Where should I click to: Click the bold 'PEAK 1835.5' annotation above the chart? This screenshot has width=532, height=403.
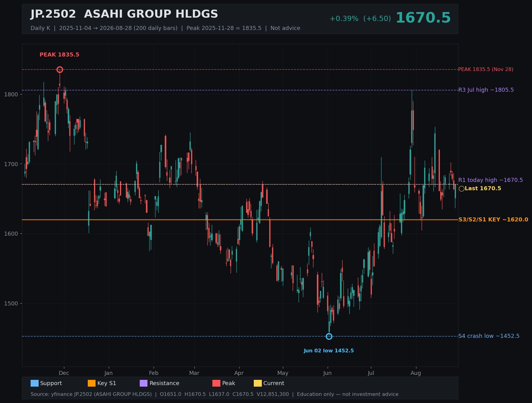point(59,55)
